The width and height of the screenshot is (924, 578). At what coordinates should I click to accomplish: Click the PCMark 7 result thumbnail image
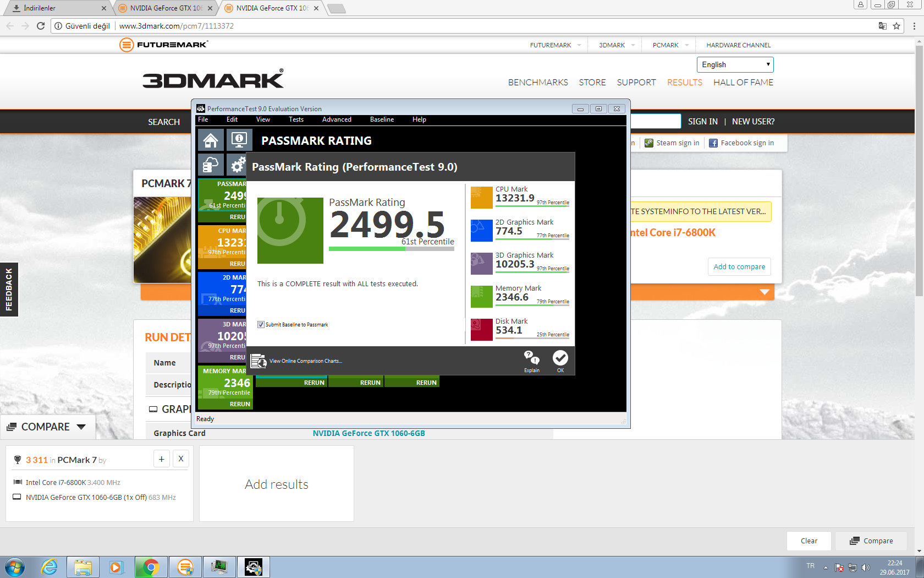[163, 240]
